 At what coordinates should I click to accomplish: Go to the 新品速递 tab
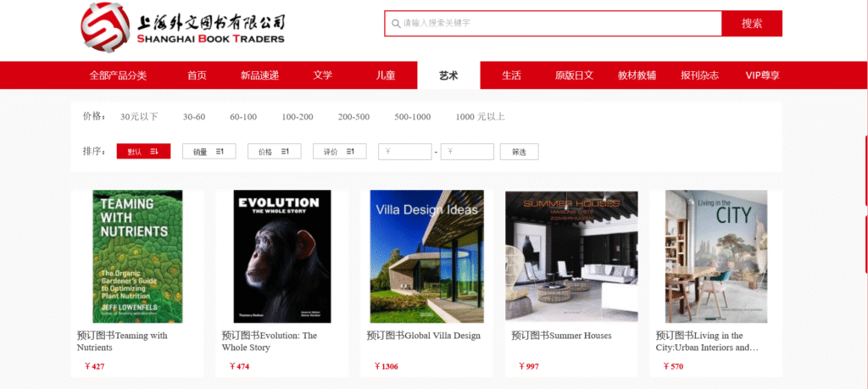(x=259, y=75)
